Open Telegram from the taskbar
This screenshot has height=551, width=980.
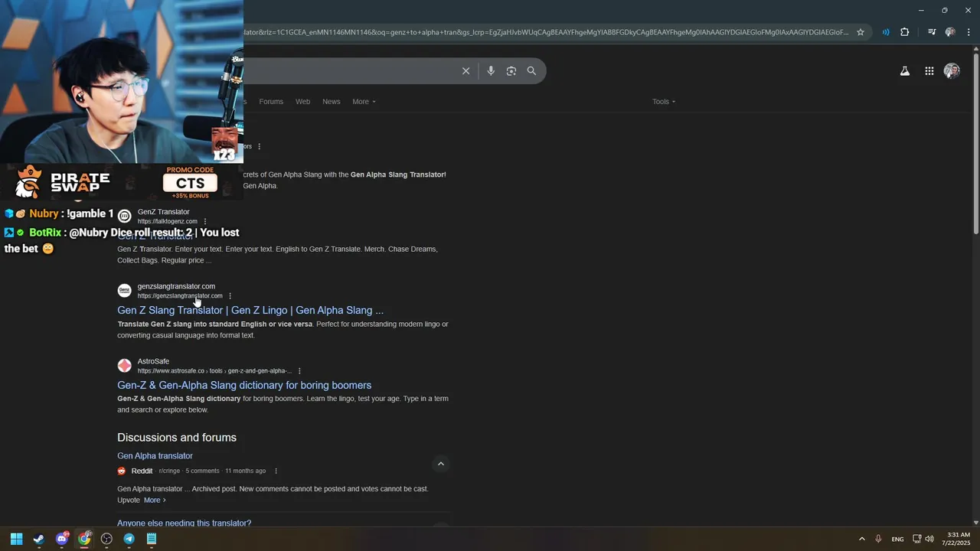pos(129,539)
